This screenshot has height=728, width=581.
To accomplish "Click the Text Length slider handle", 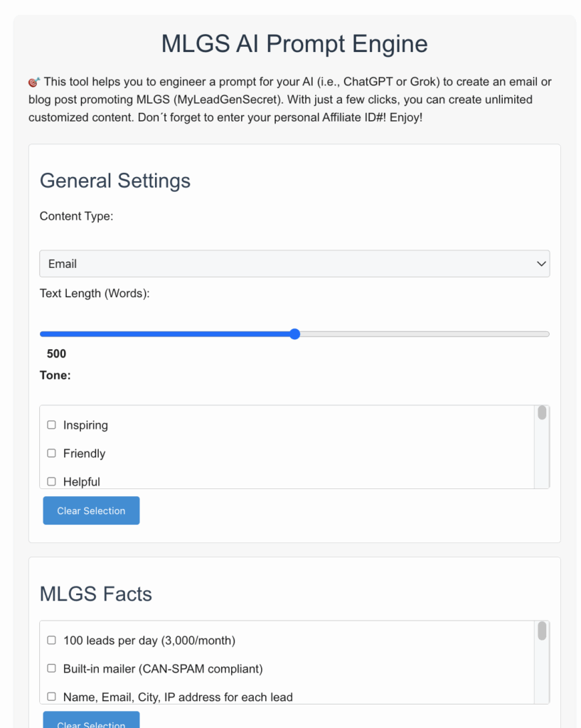I will tap(294, 334).
